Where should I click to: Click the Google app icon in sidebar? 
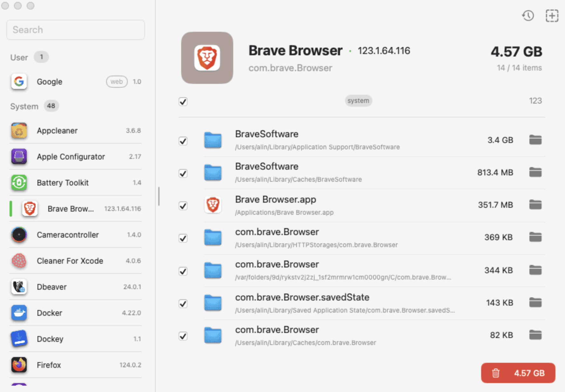[19, 82]
